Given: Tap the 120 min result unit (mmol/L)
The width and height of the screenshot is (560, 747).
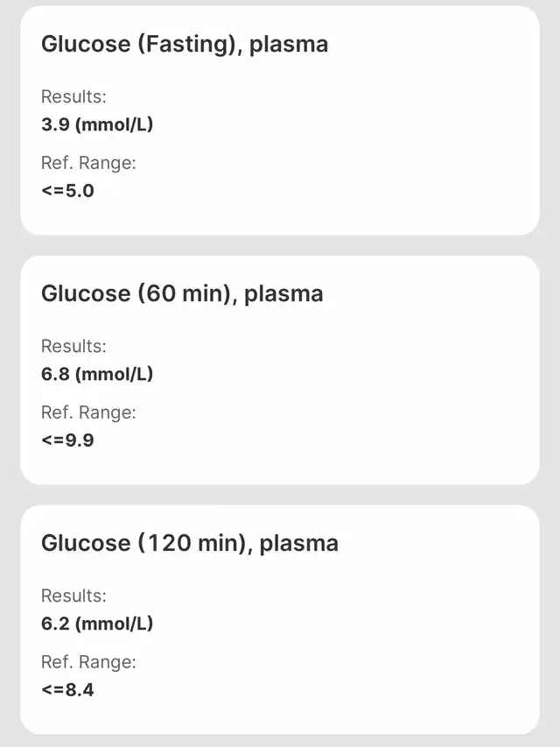Looking at the screenshot, I should (114, 624).
